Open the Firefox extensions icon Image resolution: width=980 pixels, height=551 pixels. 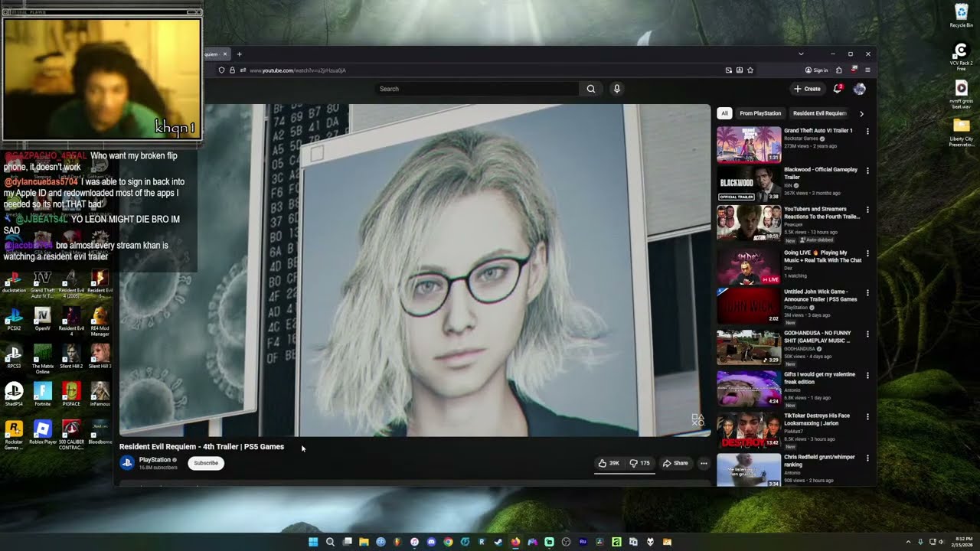(x=839, y=70)
